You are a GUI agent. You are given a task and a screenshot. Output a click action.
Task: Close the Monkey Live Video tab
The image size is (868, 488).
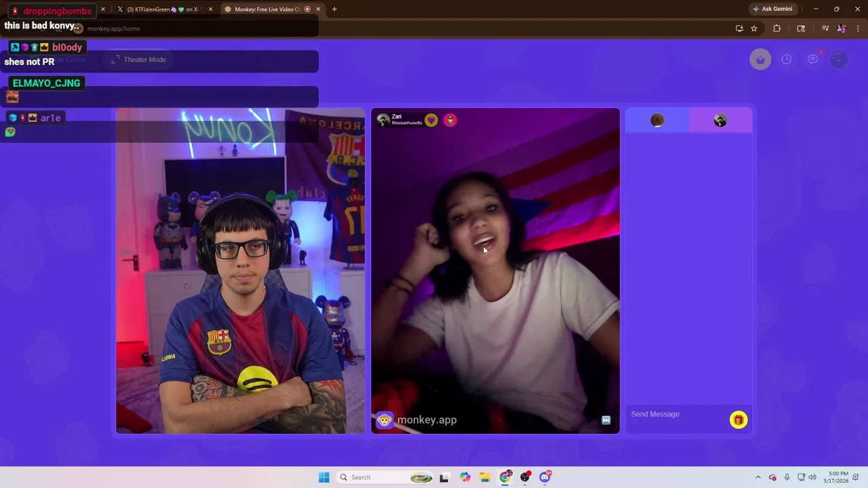tap(318, 9)
